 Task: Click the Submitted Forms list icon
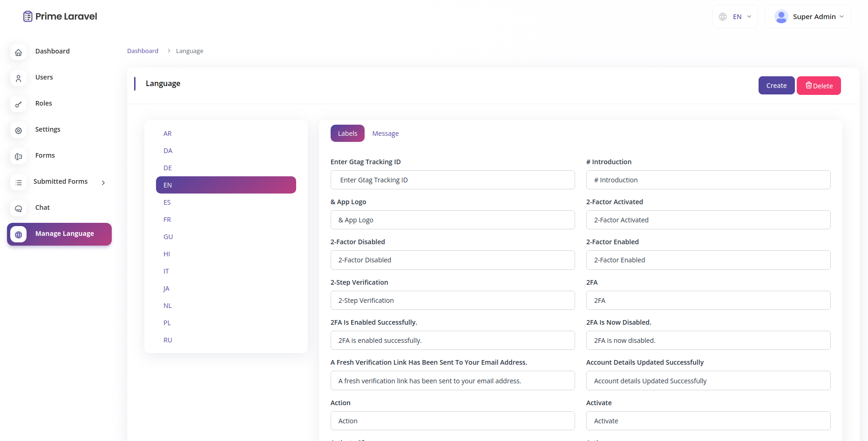(18, 182)
